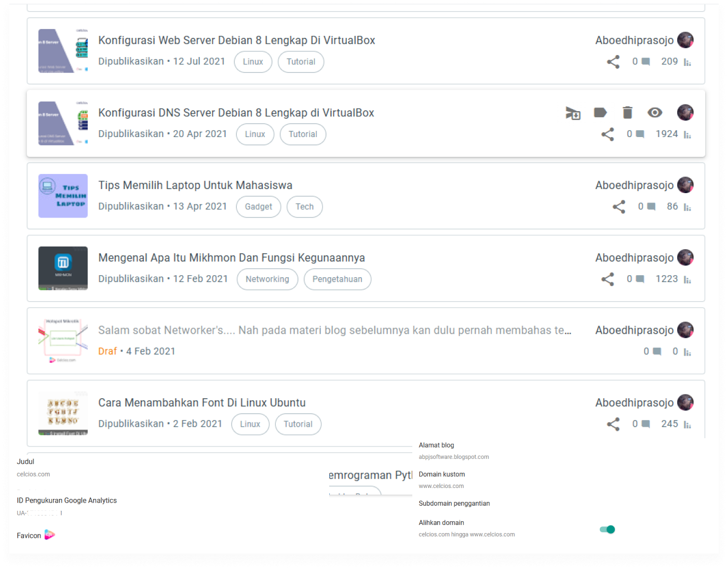The height and width of the screenshot is (569, 728).
Task: Open the draft post dated 4 Feb 2021
Action: (334, 330)
